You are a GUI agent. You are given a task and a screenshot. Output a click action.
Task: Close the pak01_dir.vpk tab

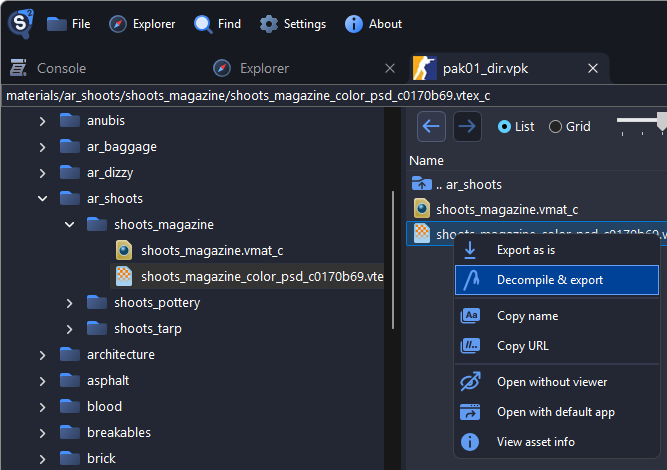coord(593,68)
